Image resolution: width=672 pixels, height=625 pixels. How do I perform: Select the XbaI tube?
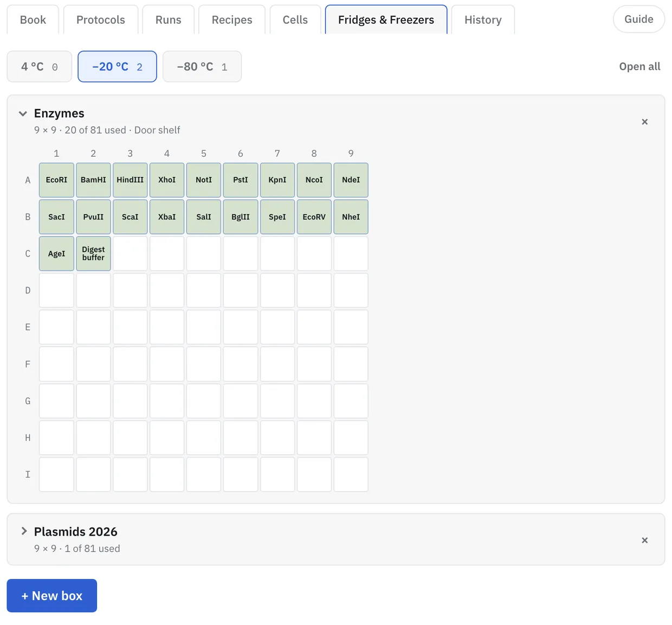[167, 217]
